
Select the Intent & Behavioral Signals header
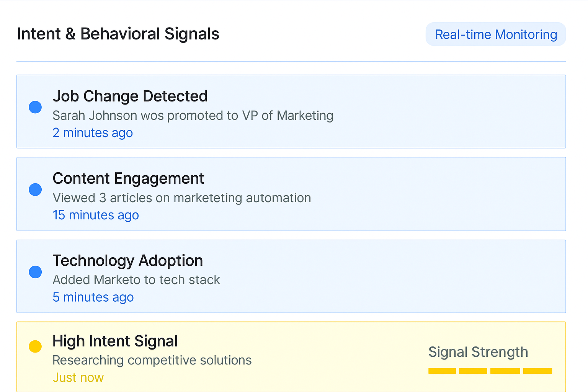click(118, 34)
